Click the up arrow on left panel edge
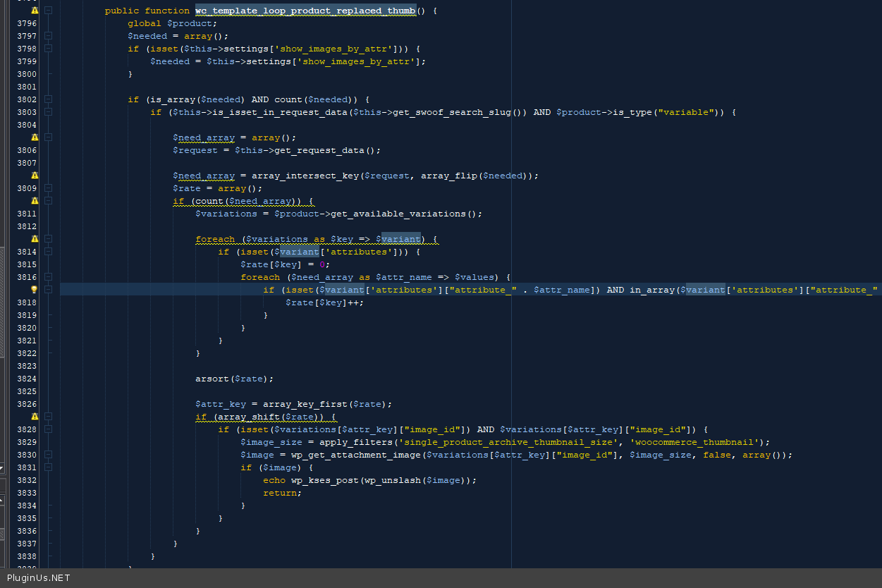Viewport: 882px width, 588px height. 2,501
